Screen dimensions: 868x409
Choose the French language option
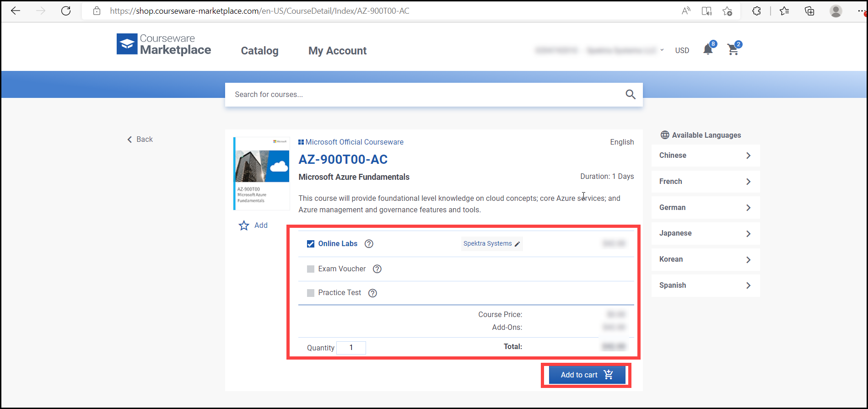tap(706, 182)
